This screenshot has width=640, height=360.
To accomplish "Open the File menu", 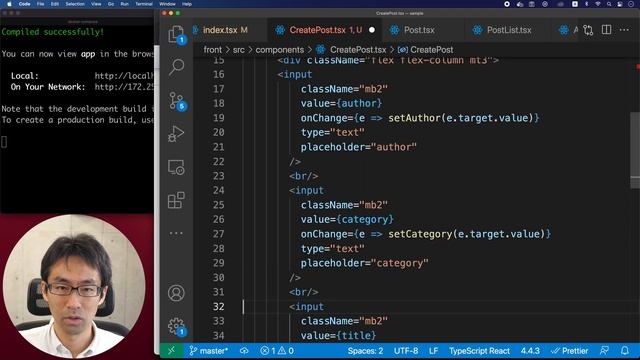I will click(40, 4).
